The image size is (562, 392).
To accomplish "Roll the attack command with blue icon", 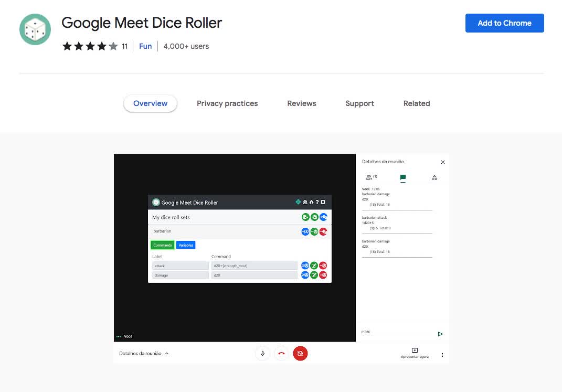I will tap(305, 266).
